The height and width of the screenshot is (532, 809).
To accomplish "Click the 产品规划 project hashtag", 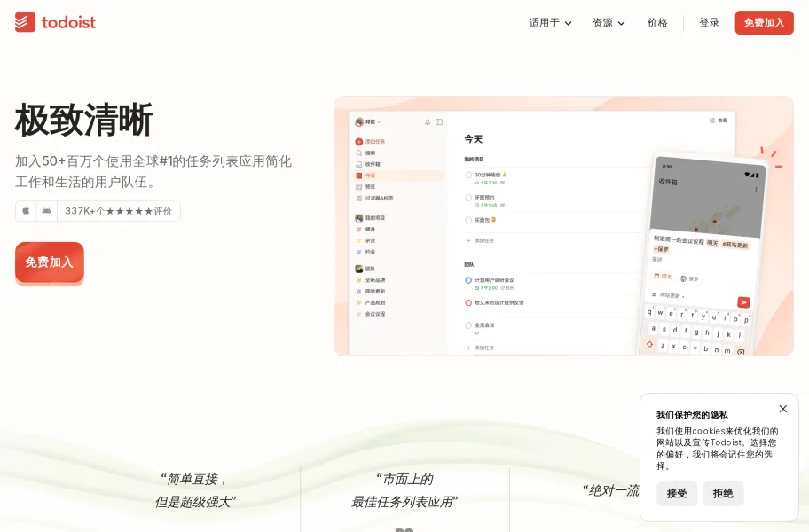I will tap(358, 303).
